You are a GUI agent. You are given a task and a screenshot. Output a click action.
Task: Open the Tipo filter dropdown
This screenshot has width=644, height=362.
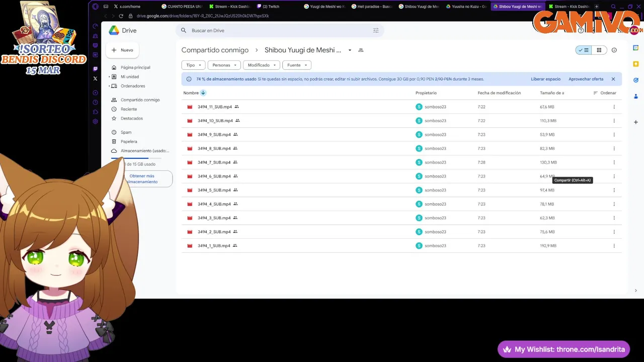click(193, 65)
